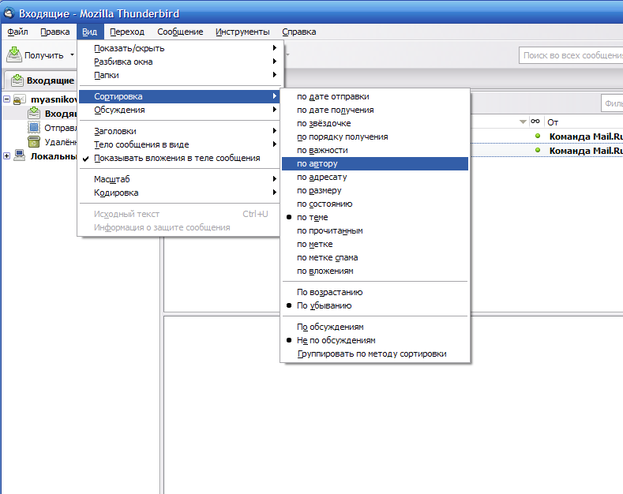Viewport: 623px width, 494px height.
Task: Sort by star 'по звёздочке'
Action: pyautogui.click(x=375, y=124)
